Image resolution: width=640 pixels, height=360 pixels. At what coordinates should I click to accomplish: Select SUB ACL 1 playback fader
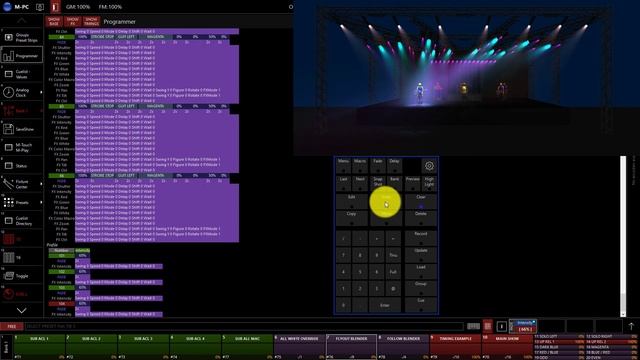tap(39, 347)
